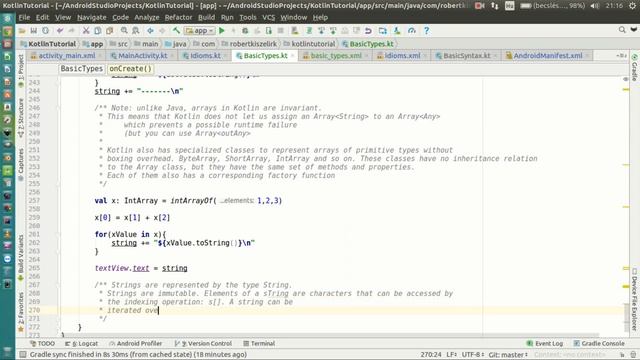Click the Synchronize toolbar icon
This screenshot has width=640, height=360.
(x=45, y=31)
